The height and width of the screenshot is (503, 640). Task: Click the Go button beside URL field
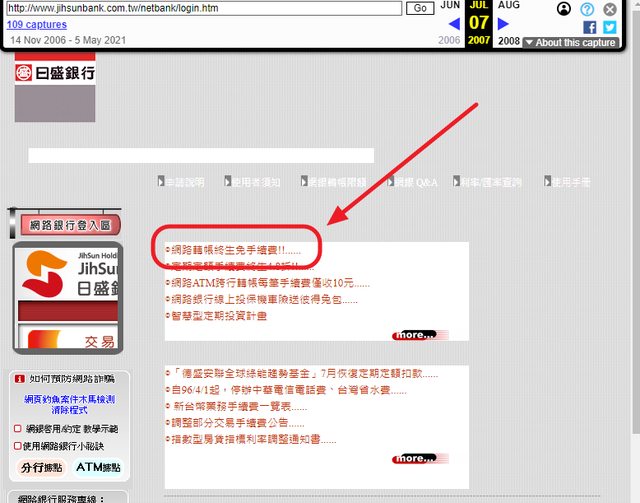[x=421, y=8]
